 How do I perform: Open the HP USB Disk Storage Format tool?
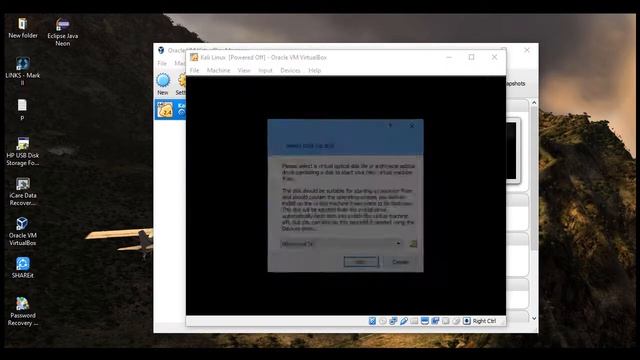point(22,151)
